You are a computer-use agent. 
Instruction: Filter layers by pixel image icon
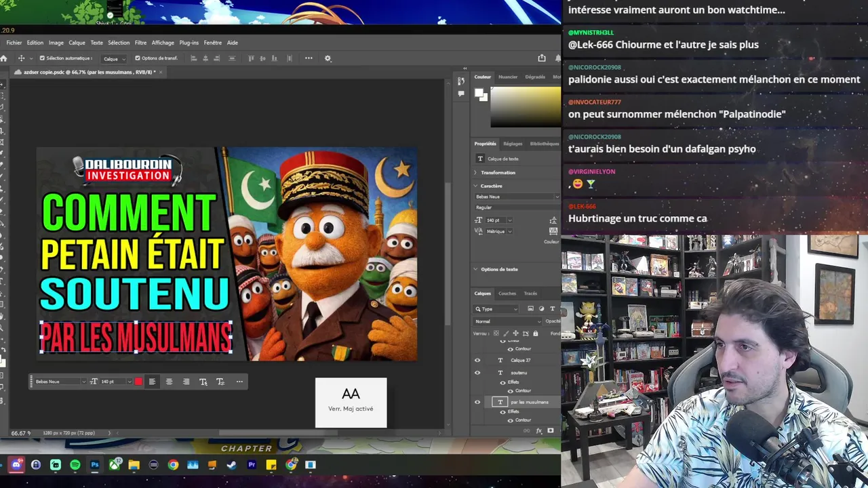pyautogui.click(x=530, y=309)
